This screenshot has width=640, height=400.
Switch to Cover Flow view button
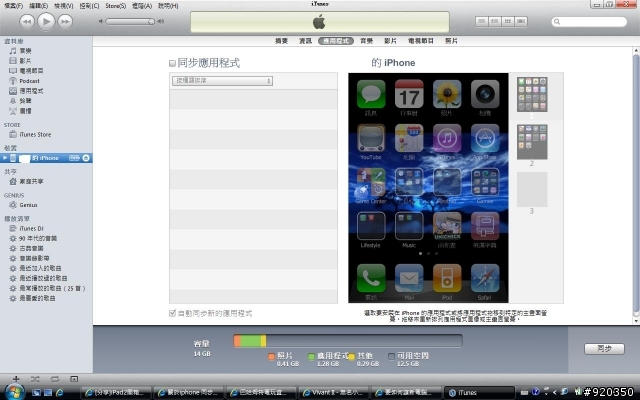coord(521,21)
